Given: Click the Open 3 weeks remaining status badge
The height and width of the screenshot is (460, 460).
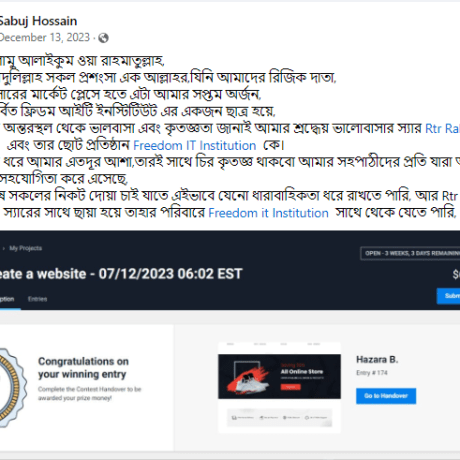Looking at the screenshot, I should (x=410, y=253).
